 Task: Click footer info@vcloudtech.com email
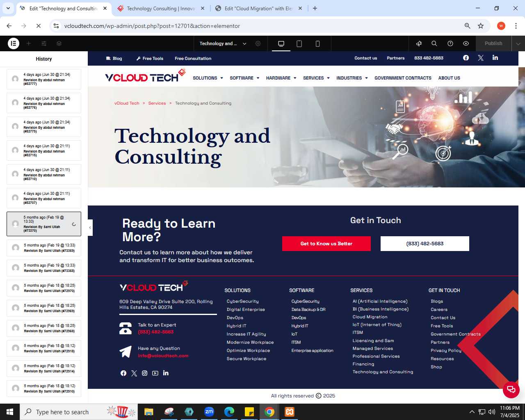pyautogui.click(x=163, y=356)
